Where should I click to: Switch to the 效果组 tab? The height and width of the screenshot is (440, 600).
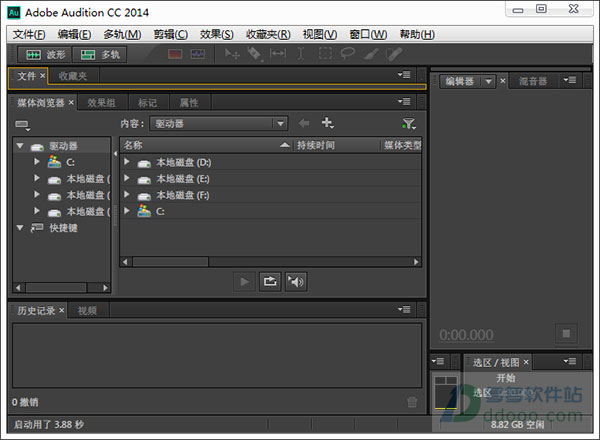[x=101, y=103]
